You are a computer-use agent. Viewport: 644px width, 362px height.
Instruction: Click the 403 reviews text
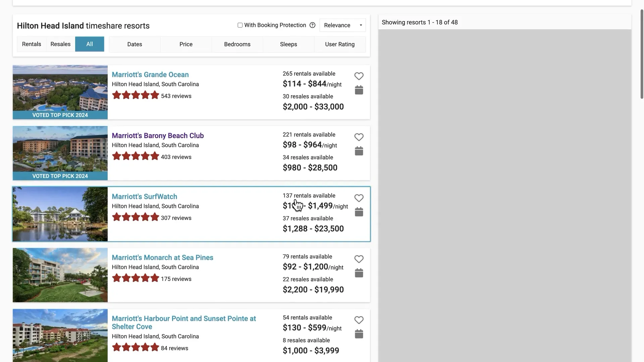click(x=176, y=157)
